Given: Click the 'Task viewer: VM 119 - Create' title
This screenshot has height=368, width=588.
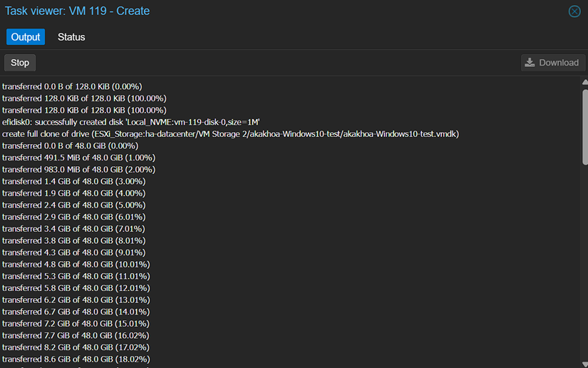Looking at the screenshot, I should tap(78, 11).
